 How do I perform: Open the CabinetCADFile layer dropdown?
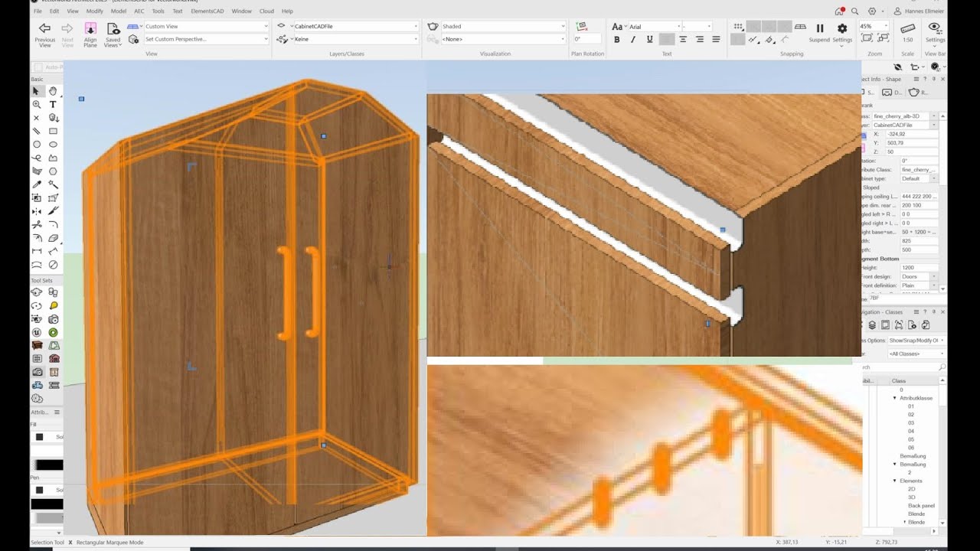click(355, 26)
